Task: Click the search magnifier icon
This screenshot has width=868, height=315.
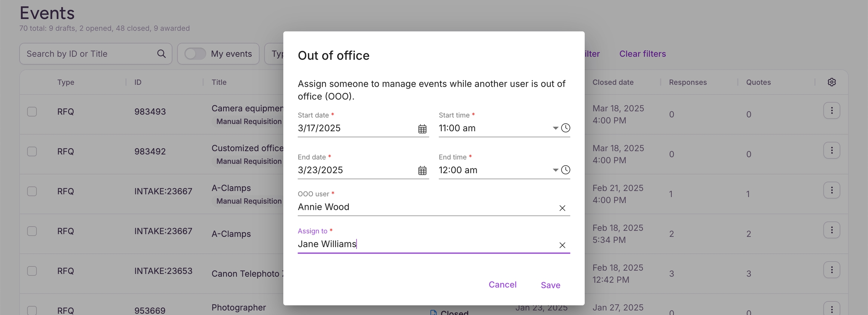Action: tap(161, 54)
